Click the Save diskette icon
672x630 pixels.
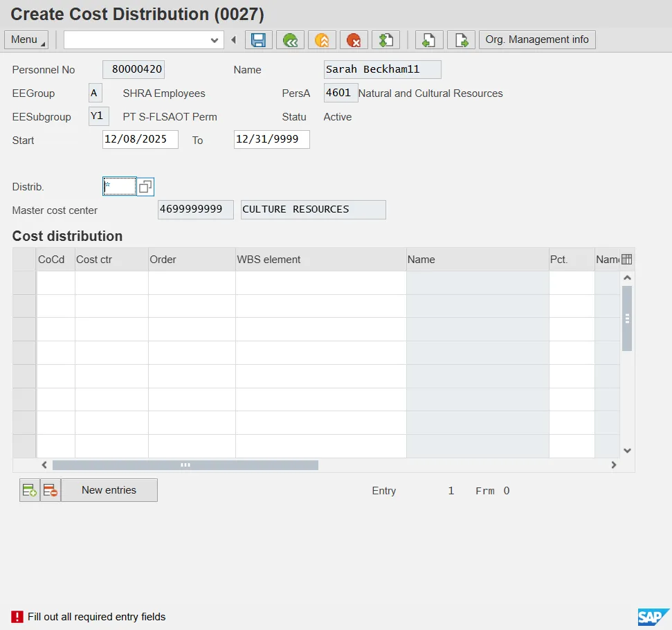coord(258,40)
